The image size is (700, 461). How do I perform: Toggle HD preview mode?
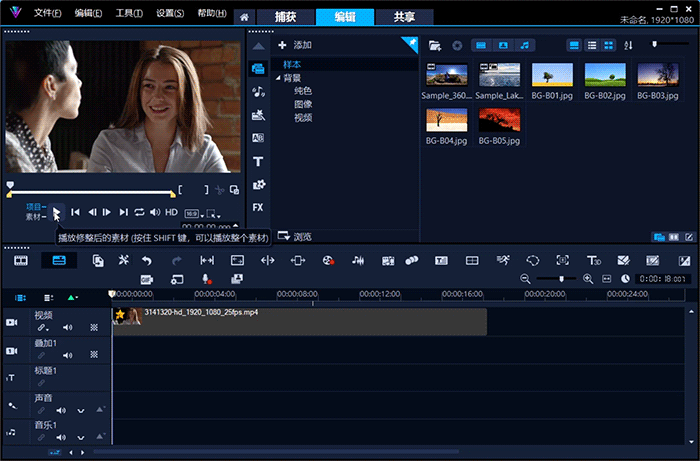(x=171, y=212)
